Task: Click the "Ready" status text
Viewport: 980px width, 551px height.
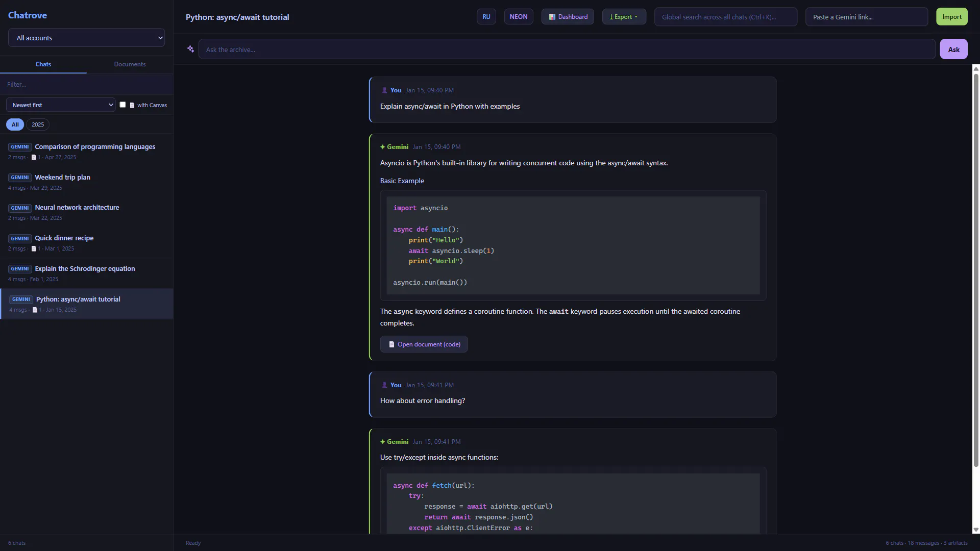Action: pos(193,543)
